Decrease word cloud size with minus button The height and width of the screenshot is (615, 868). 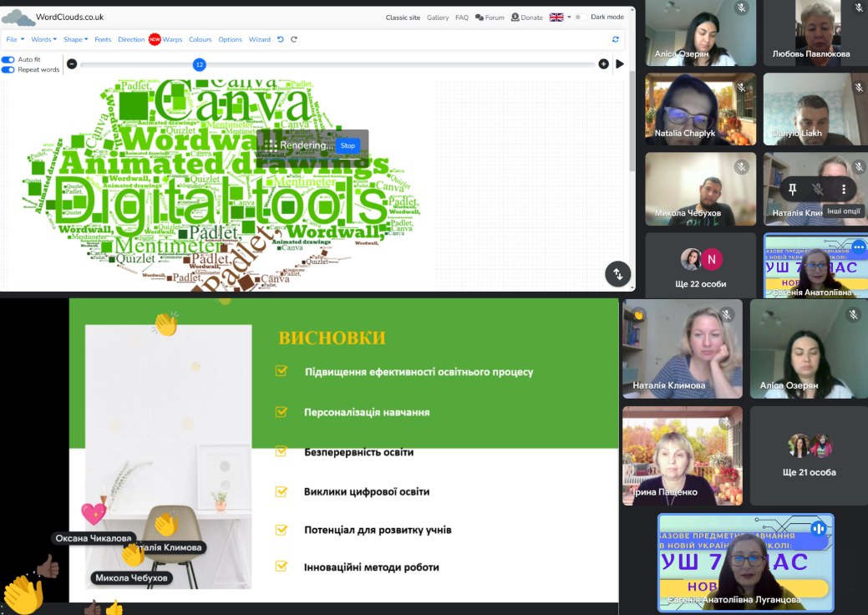pos(72,64)
